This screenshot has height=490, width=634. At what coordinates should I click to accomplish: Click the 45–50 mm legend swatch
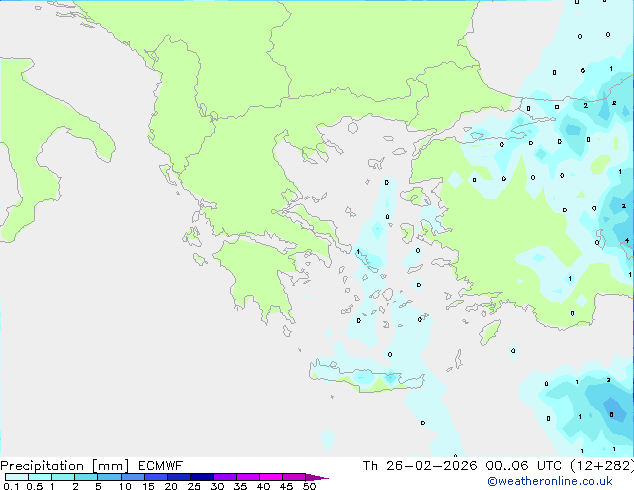pos(294,477)
